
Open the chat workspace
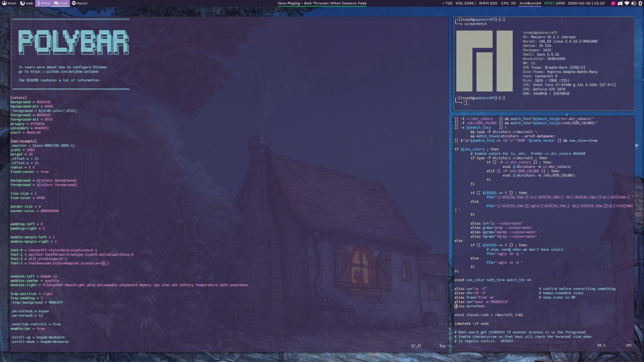61,3
